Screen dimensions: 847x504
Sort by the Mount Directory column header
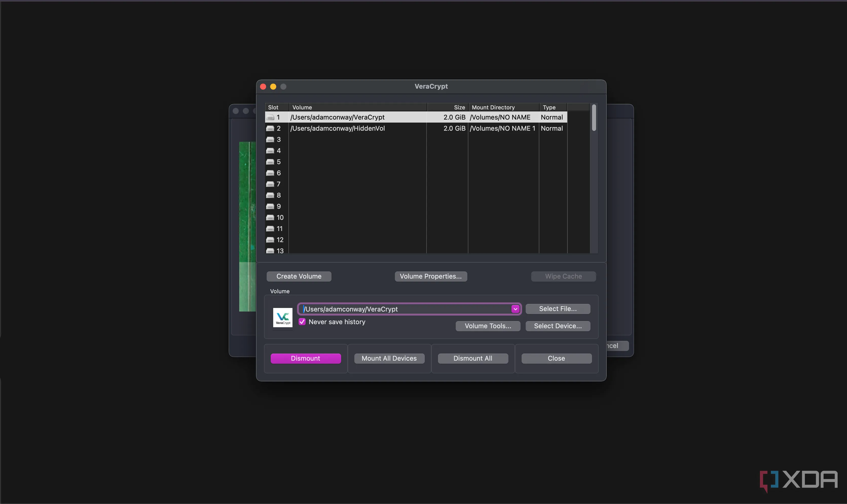[x=504, y=107]
